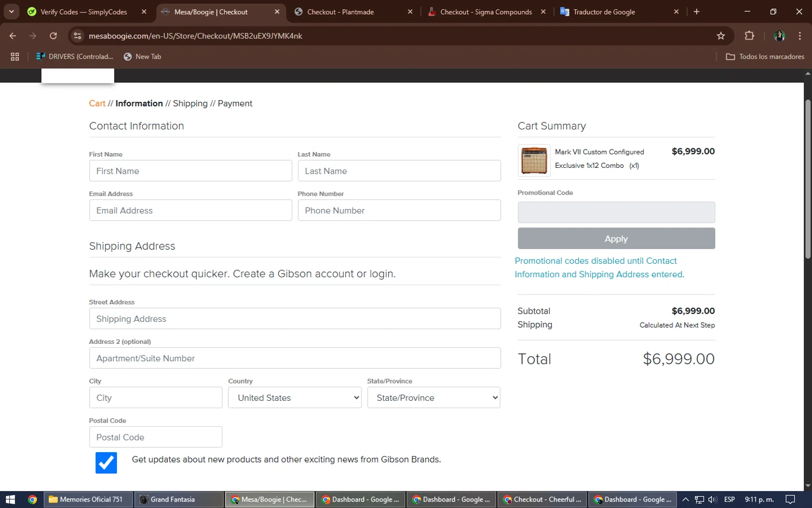The image size is (812, 508).
Task: Open Chrome icon in taskbar
Action: pyautogui.click(x=32, y=499)
